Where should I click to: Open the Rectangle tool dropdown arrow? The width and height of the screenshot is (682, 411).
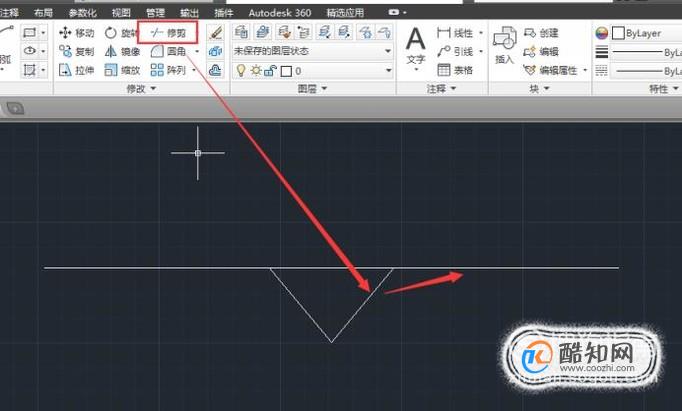[x=43, y=33]
